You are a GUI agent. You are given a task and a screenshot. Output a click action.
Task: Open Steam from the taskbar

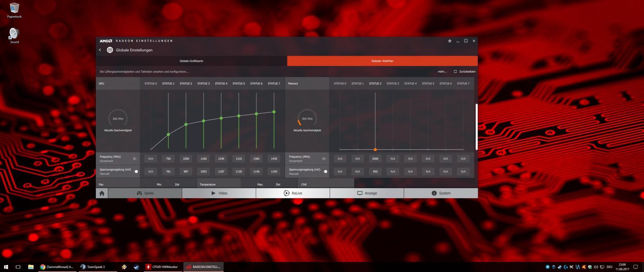click(136, 267)
